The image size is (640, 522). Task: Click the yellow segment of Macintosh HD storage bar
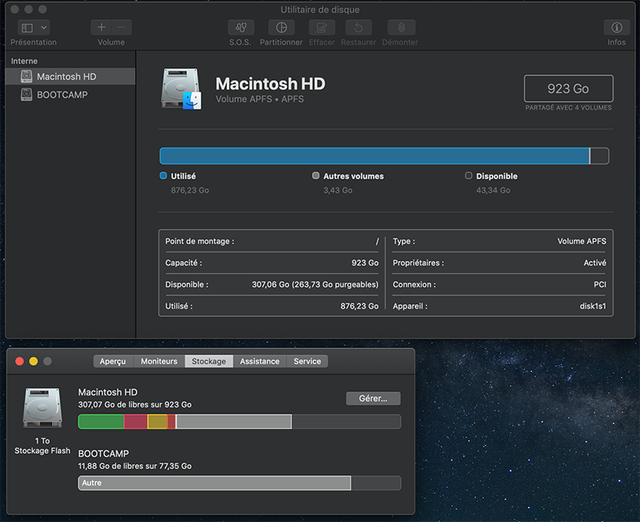pos(157,422)
